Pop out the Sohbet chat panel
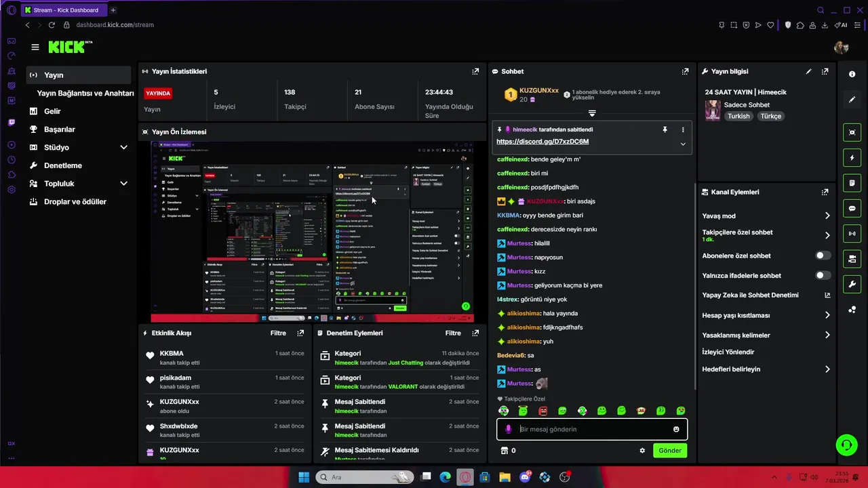 (x=685, y=71)
